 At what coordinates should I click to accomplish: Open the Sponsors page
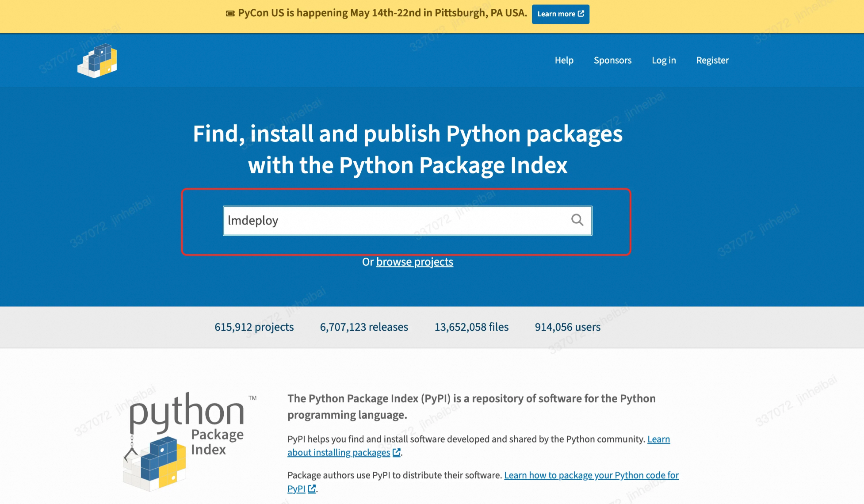[612, 61]
